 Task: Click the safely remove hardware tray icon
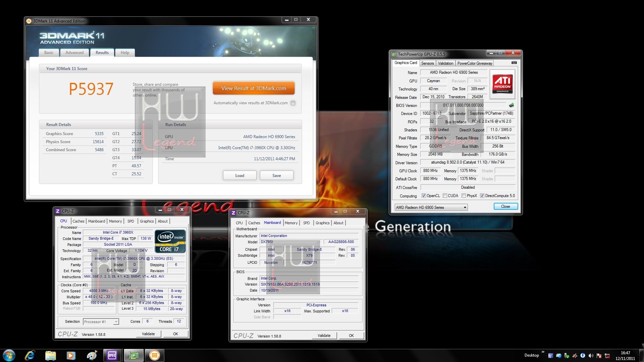pyautogui.click(x=567, y=355)
